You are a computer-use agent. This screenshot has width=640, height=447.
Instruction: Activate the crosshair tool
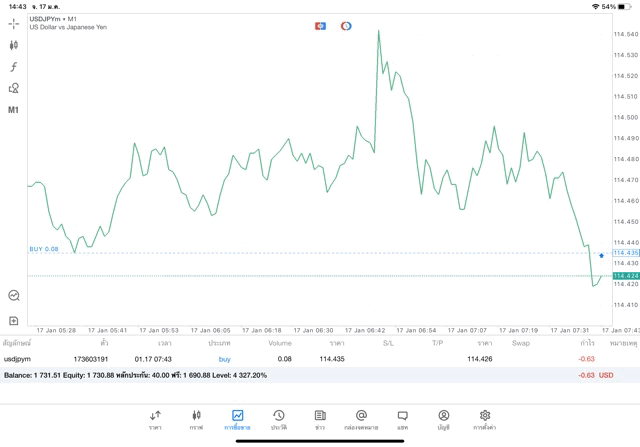pyautogui.click(x=13, y=24)
